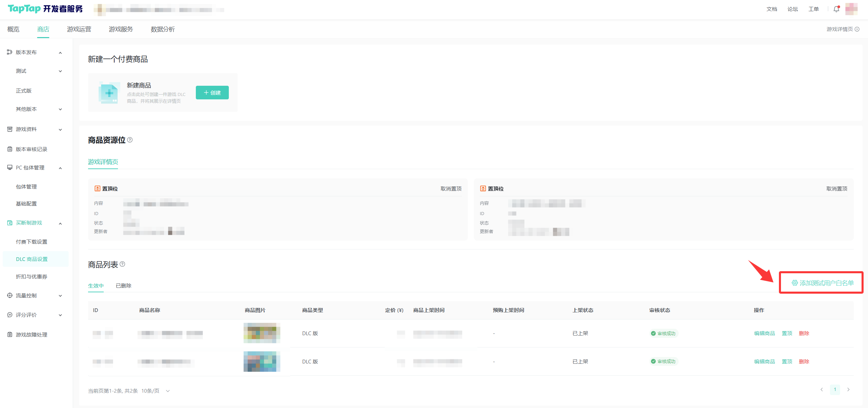The image size is (868, 408).
Task: Click help icon beside 商品列表 heading
Action: 122,264
